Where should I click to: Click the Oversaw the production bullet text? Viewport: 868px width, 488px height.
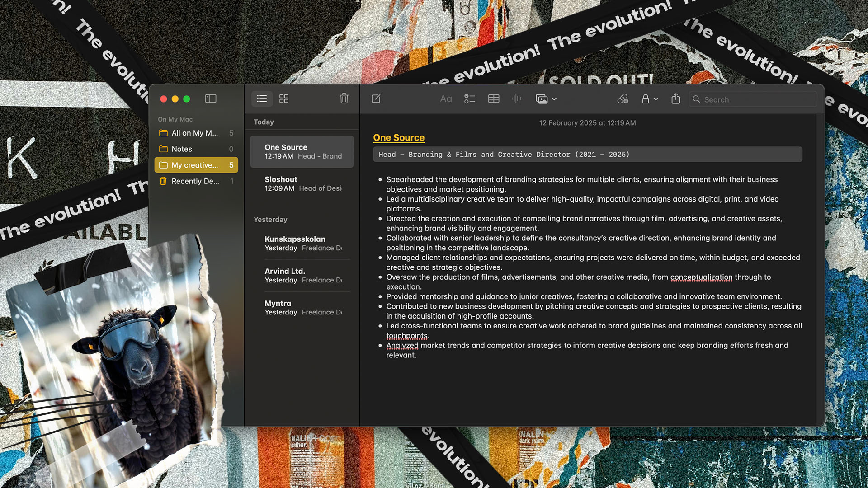point(579,282)
